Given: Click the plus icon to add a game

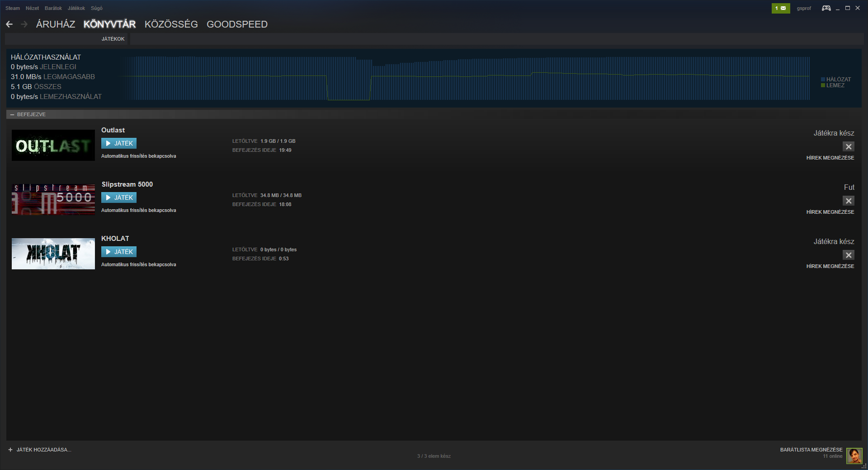Looking at the screenshot, I should point(10,450).
